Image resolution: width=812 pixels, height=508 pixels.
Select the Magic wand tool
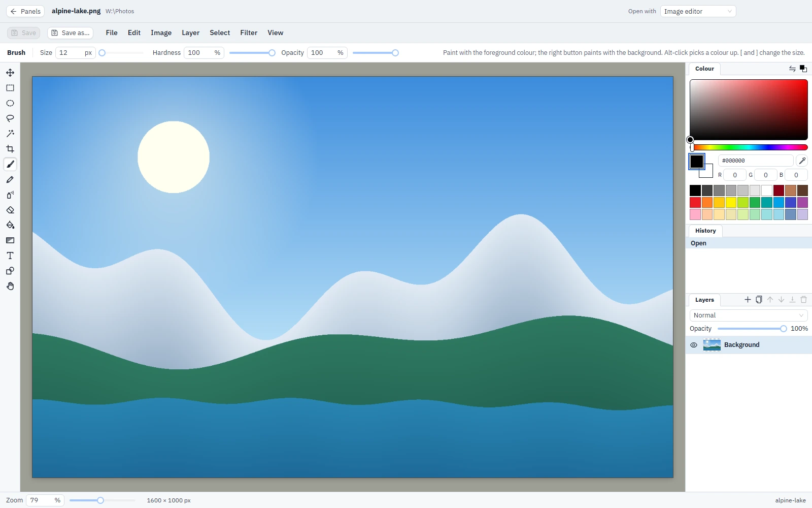[x=10, y=134]
